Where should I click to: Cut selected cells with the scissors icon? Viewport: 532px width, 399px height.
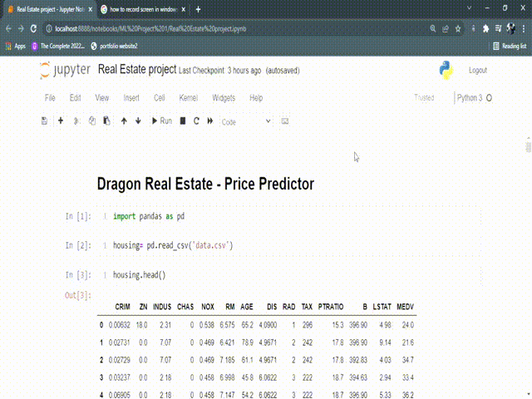(76, 121)
